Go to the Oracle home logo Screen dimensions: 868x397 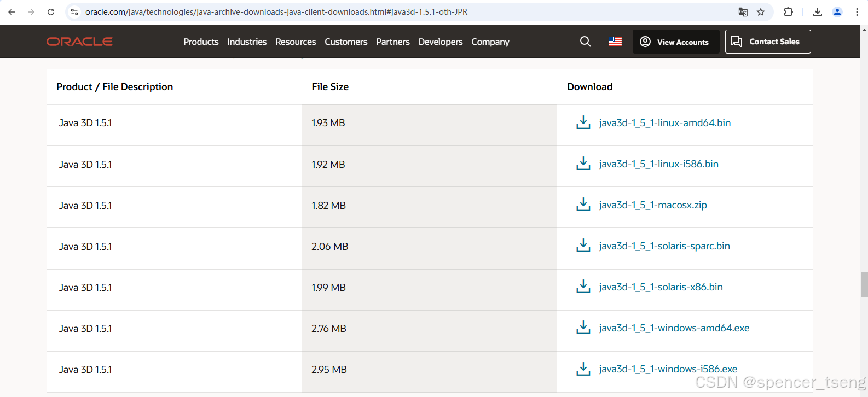[79, 42]
